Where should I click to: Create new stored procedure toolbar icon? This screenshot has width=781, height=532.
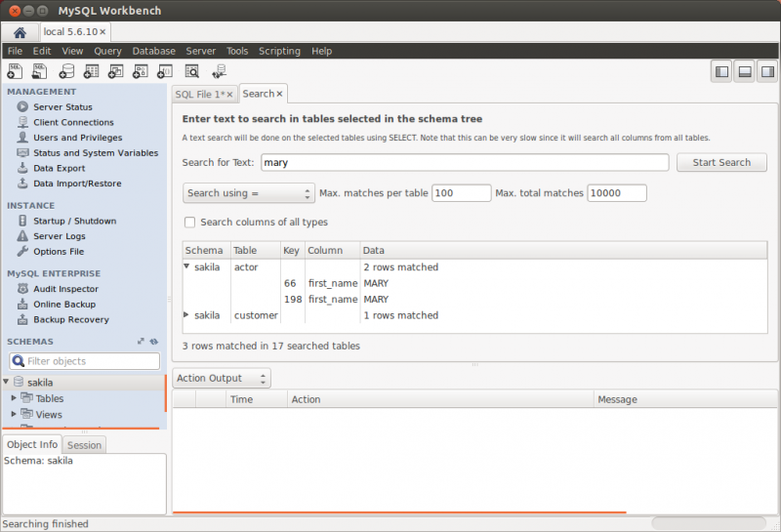click(140, 71)
